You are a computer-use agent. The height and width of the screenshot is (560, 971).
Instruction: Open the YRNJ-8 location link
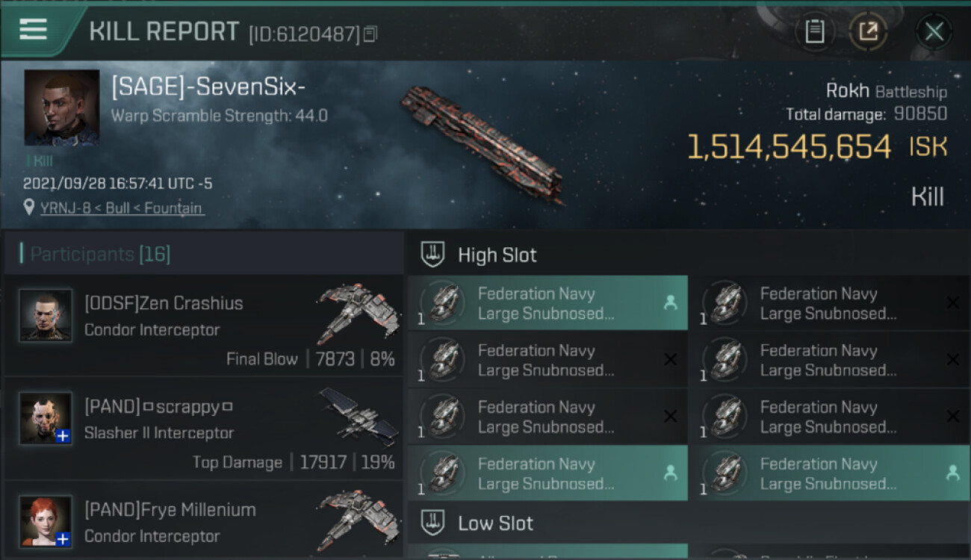(121, 208)
